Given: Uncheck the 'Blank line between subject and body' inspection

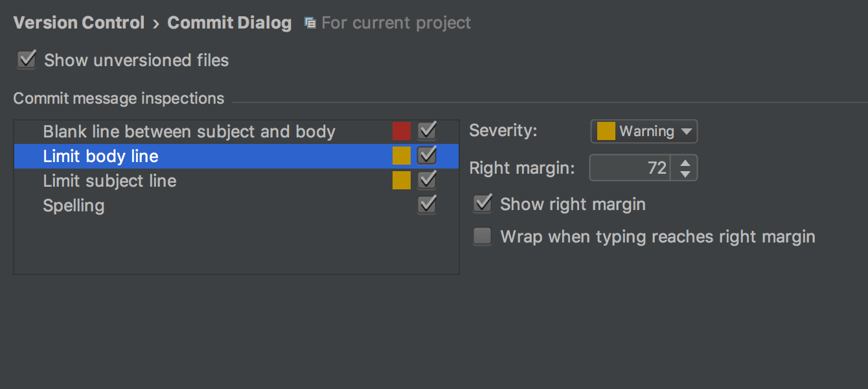Looking at the screenshot, I should [426, 130].
